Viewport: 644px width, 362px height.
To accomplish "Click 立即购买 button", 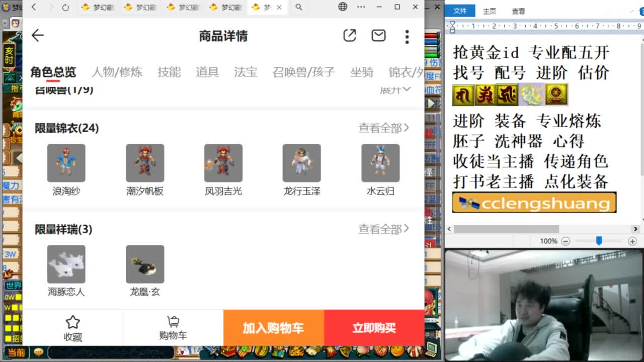I will click(374, 328).
